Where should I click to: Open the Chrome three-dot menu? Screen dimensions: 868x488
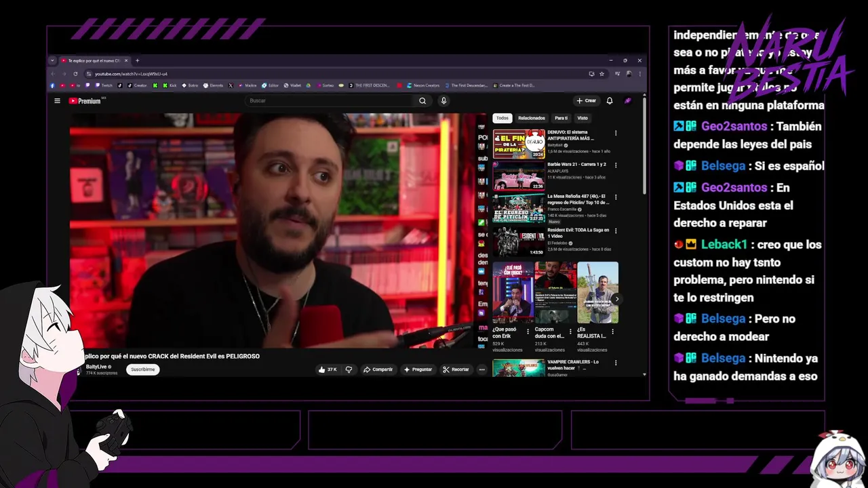tap(639, 74)
